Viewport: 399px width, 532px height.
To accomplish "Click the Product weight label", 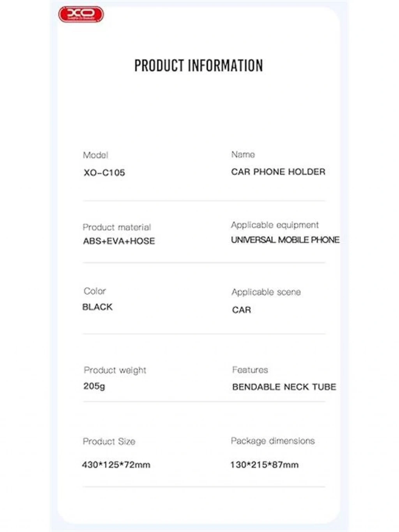I will click(115, 370).
